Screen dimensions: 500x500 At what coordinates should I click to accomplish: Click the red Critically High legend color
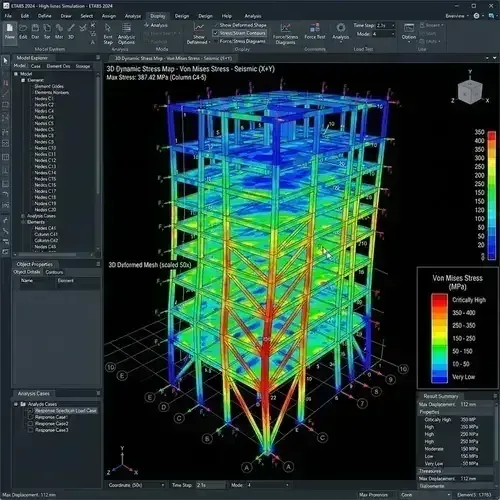tap(439, 300)
